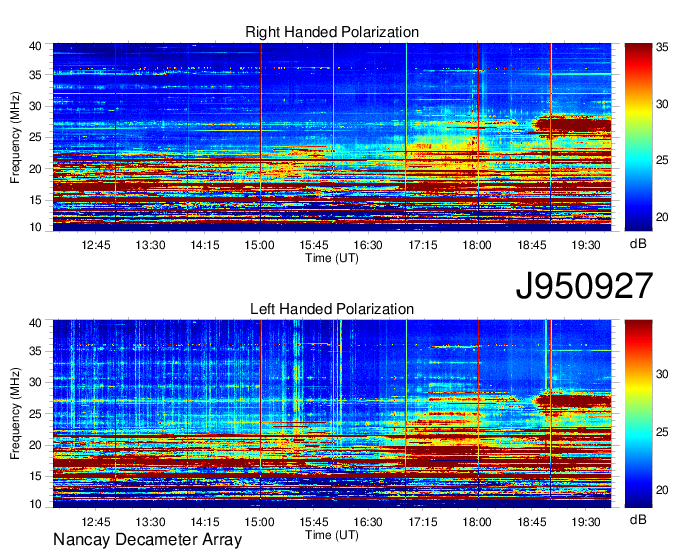Click 15:45 on the right-handed time axis
The image size is (680, 552).
coord(314,245)
